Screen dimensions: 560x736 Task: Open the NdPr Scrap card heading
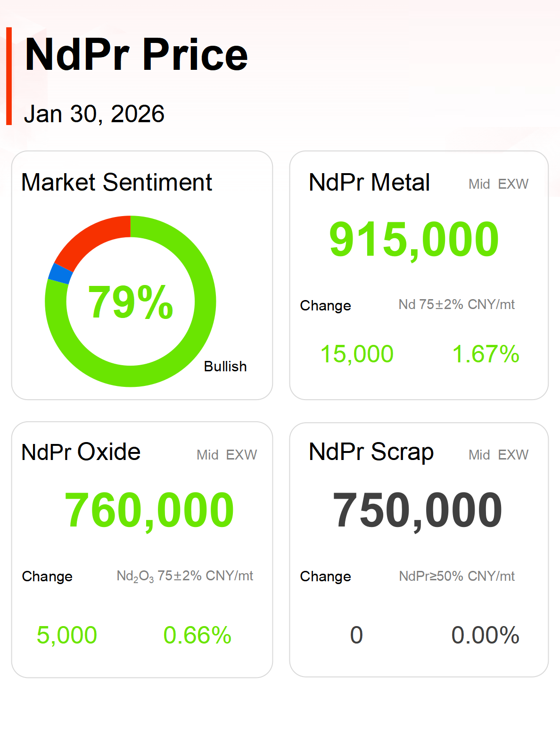(371, 452)
